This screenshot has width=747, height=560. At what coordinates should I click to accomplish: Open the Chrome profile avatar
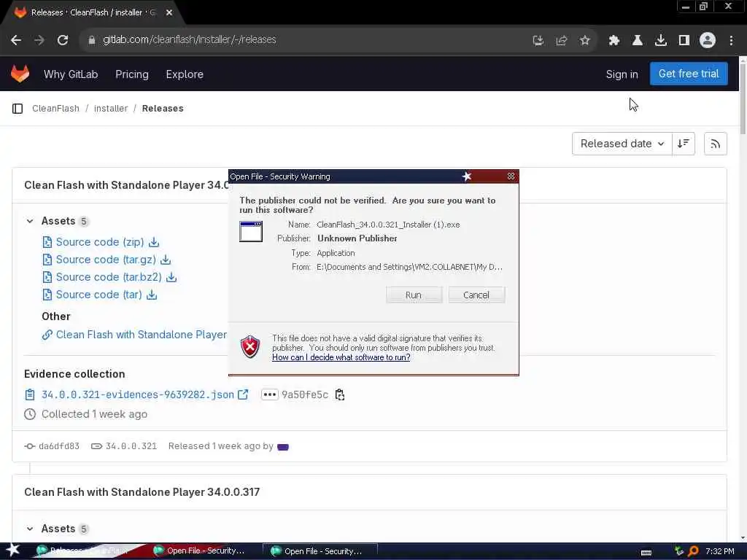(x=708, y=41)
